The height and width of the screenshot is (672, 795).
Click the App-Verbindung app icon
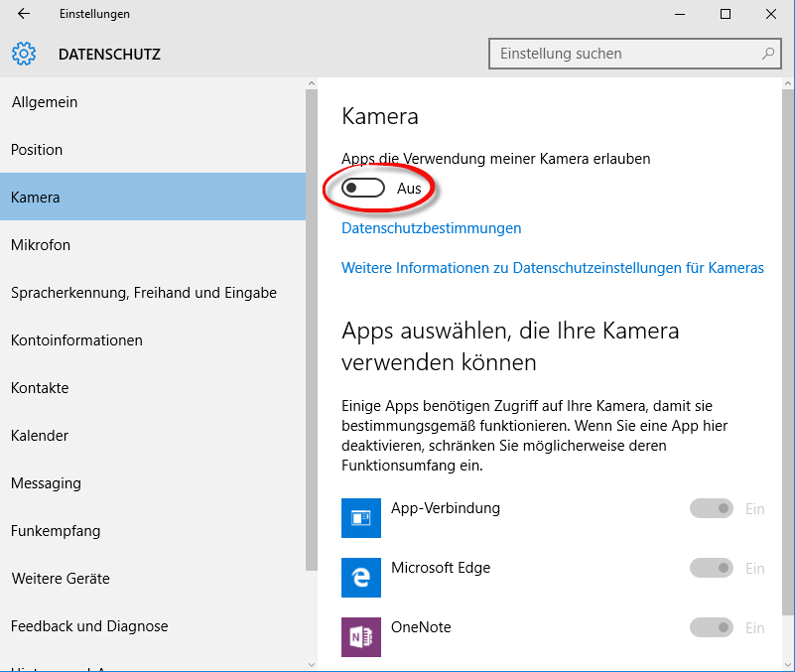[361, 517]
